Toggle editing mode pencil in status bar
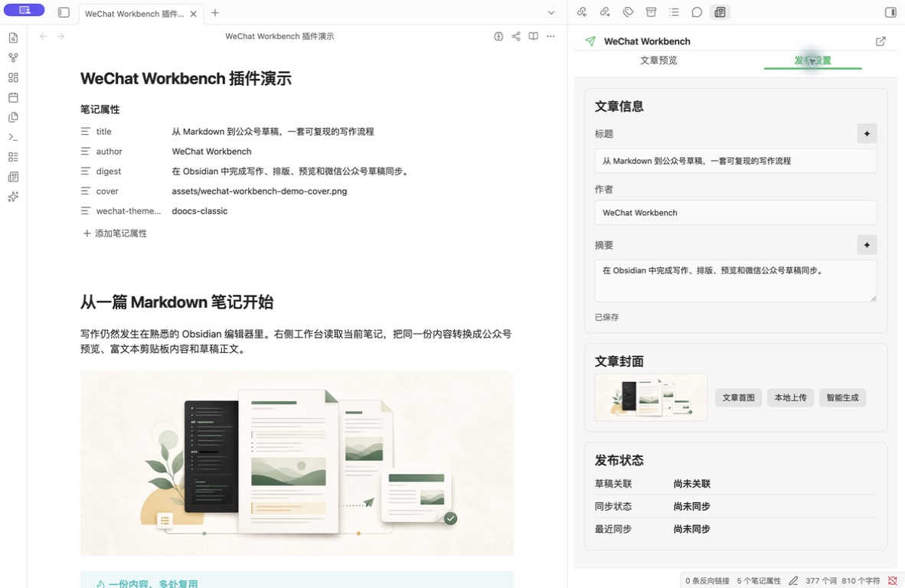 (794, 580)
